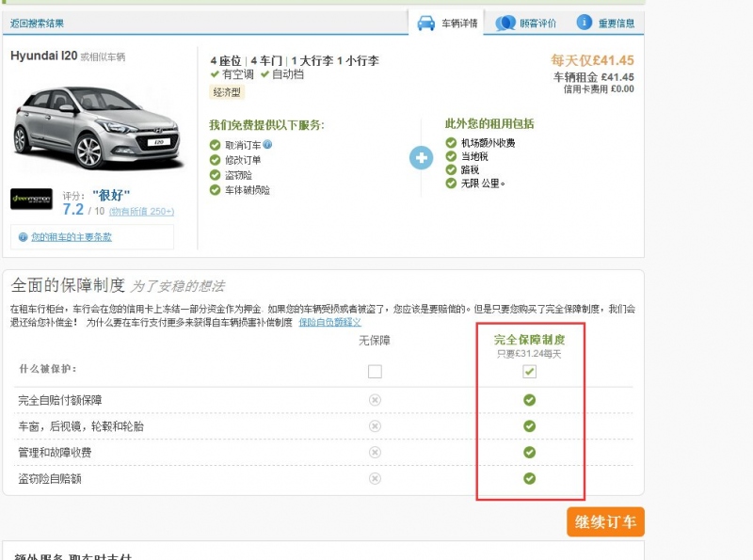Click the chat bubble icon for 顾客评价
The image size is (753, 560).
click(x=505, y=23)
